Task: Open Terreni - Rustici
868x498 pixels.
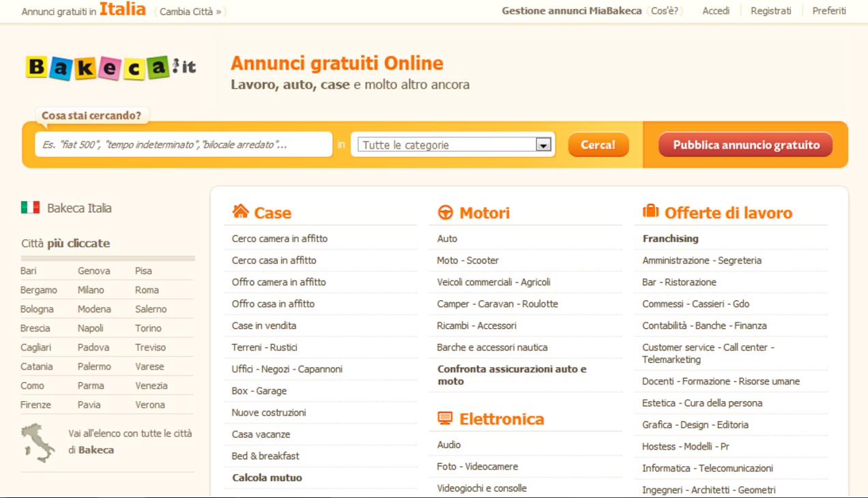Action: click(265, 348)
